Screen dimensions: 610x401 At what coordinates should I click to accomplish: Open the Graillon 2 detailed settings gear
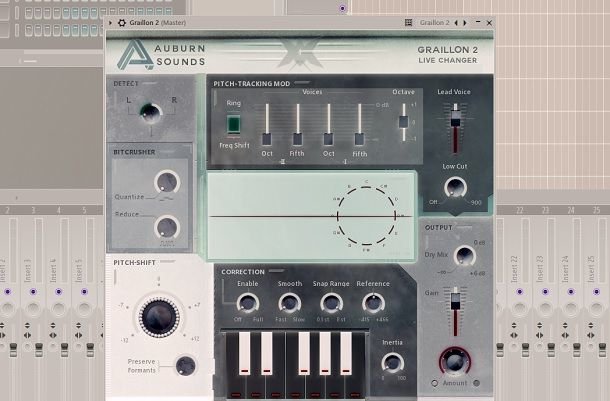pyautogui.click(x=122, y=23)
